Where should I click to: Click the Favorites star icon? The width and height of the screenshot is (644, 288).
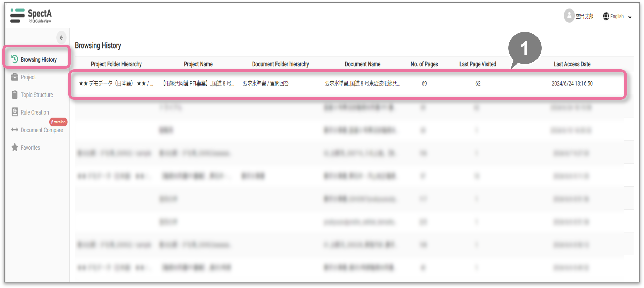14,147
